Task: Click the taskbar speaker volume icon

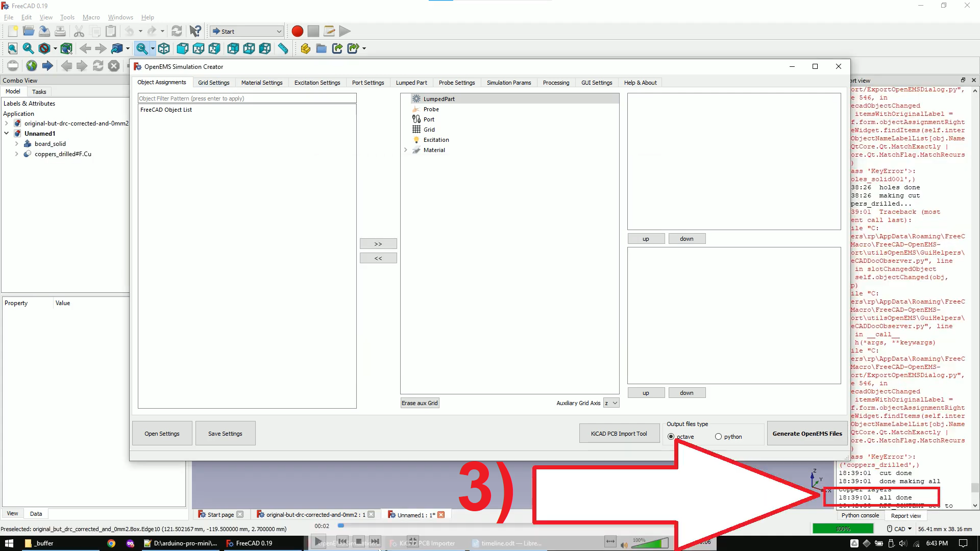Action: click(903, 543)
